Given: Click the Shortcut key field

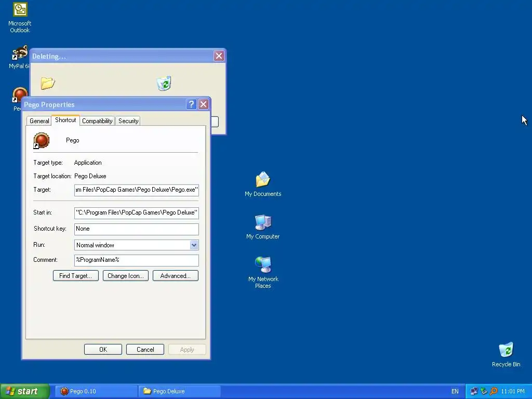Looking at the screenshot, I should click(x=137, y=229).
